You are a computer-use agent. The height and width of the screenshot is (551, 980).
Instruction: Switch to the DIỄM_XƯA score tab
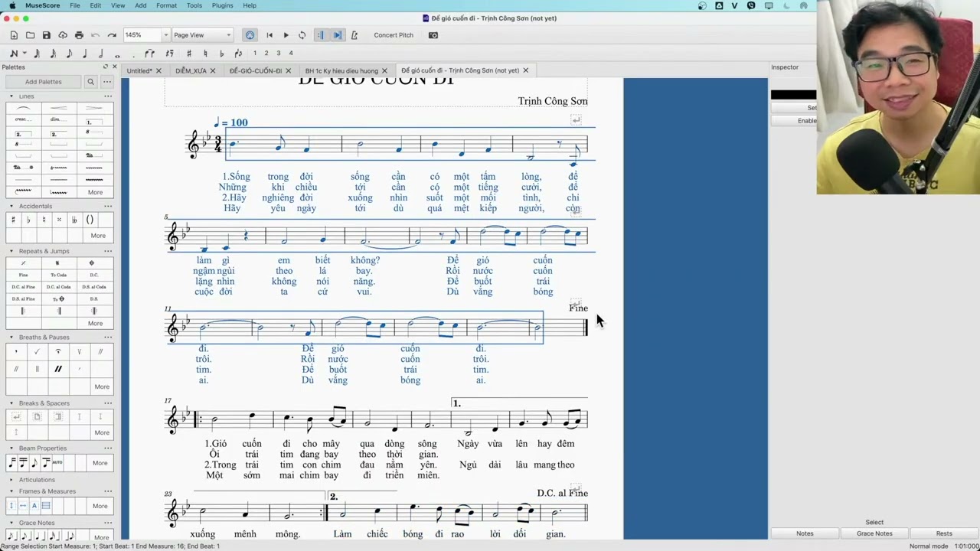click(x=191, y=70)
